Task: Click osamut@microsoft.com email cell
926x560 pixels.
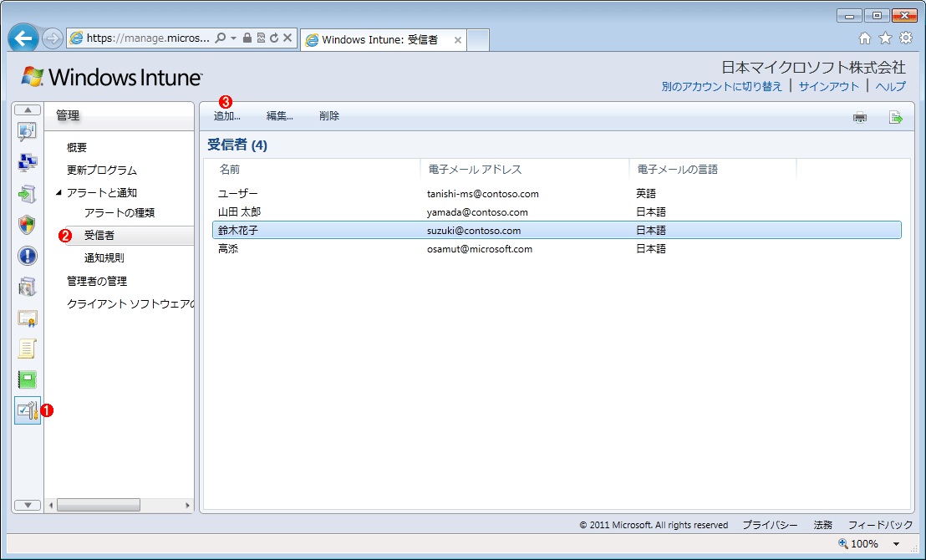Action: (480, 249)
